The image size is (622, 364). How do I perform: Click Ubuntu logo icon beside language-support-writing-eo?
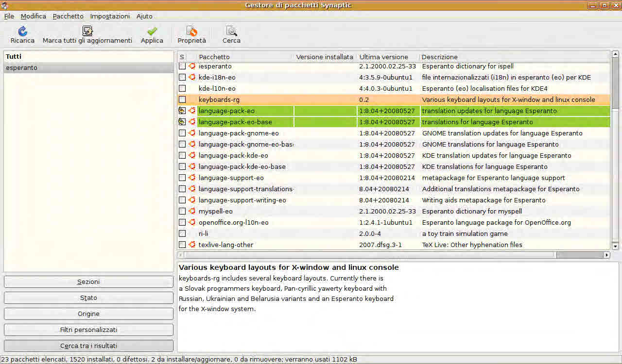click(x=192, y=200)
